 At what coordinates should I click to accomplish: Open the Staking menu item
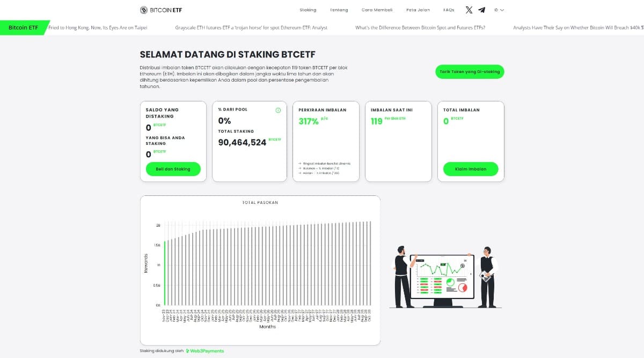308,10
